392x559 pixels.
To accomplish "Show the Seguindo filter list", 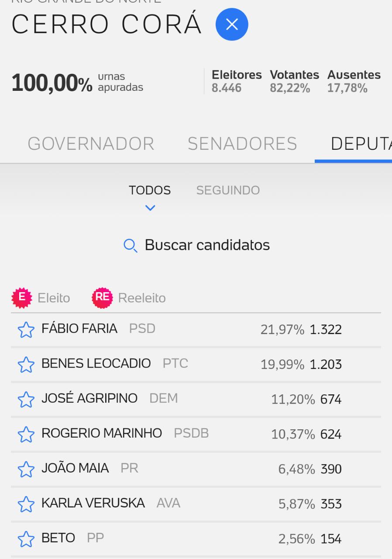I will (228, 190).
